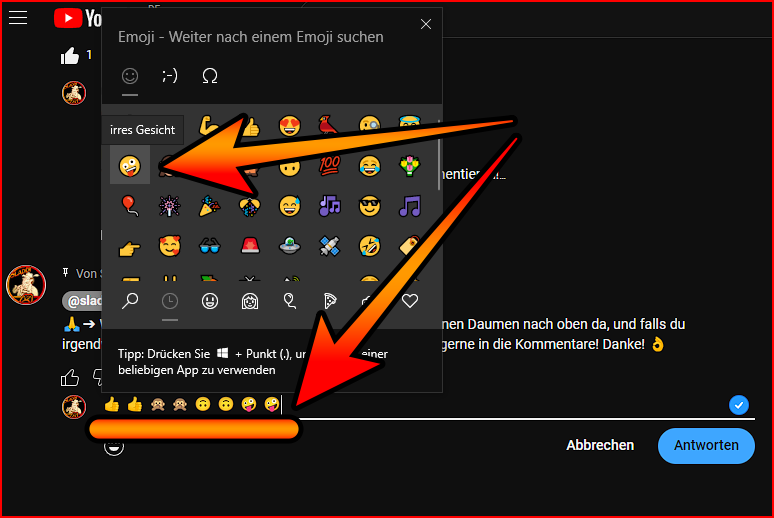Choose the pointing right hand emoji
This screenshot has height=518, width=774.
click(130, 245)
